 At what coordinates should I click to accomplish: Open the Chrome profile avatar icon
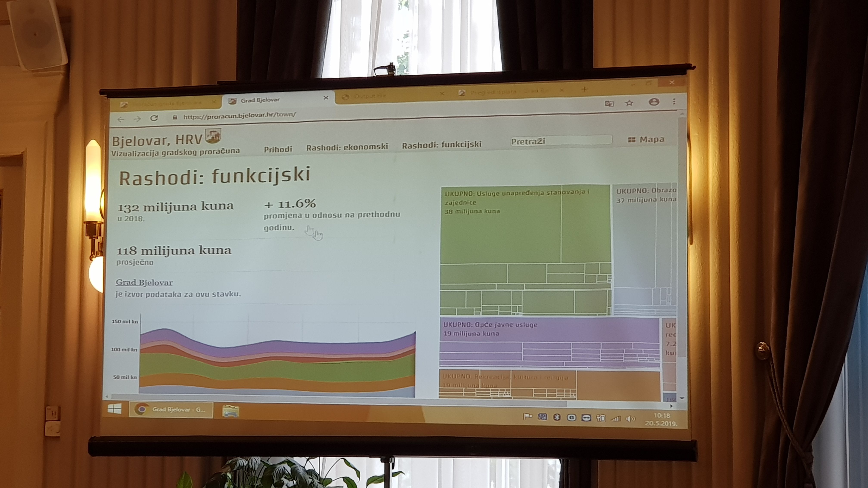click(654, 102)
